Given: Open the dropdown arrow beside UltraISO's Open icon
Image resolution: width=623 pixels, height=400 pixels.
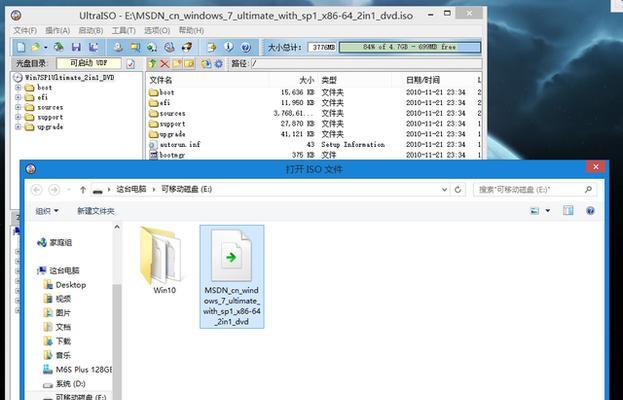Looking at the screenshot, I should 46,48.
